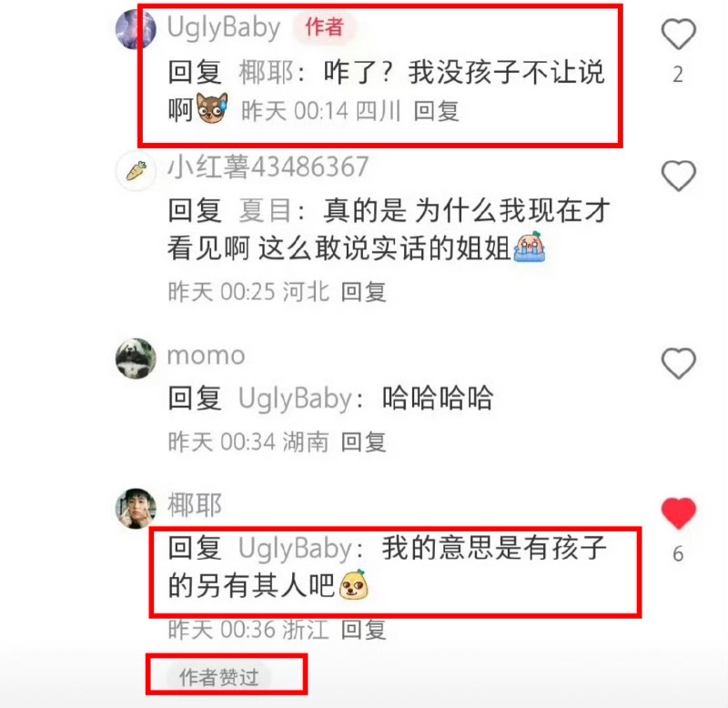Like 小红薯43486367's comment with heart
Screen dimensions: 728x708
pyautogui.click(x=678, y=176)
